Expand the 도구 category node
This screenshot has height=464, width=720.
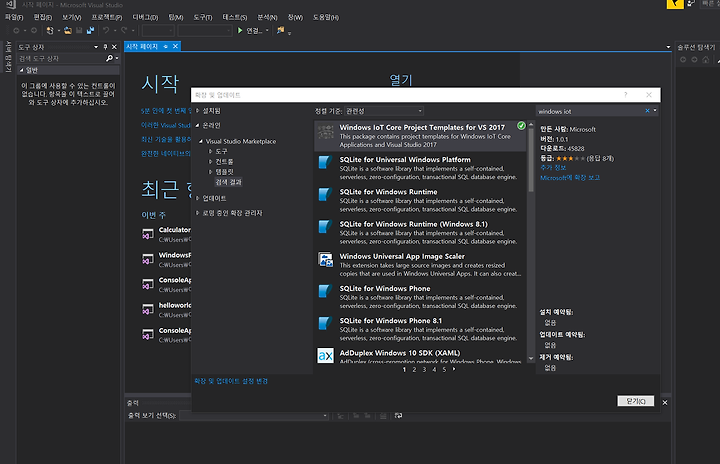[x=210, y=151]
